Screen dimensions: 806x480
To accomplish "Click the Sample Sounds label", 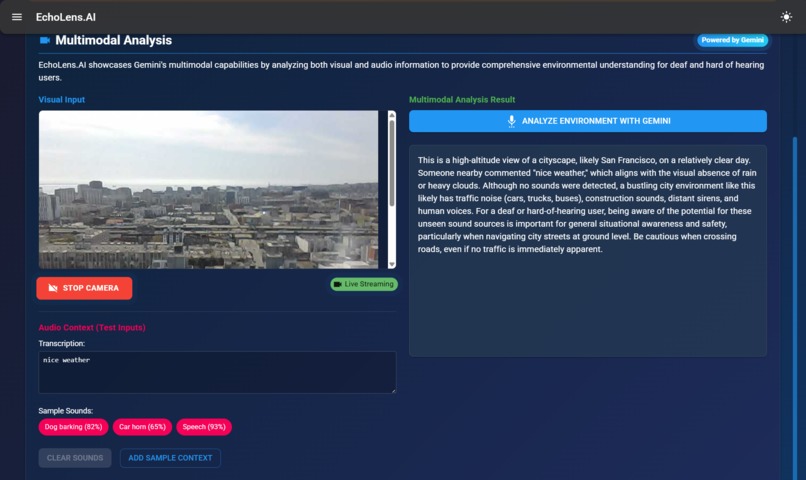I will pyautogui.click(x=66, y=411).
